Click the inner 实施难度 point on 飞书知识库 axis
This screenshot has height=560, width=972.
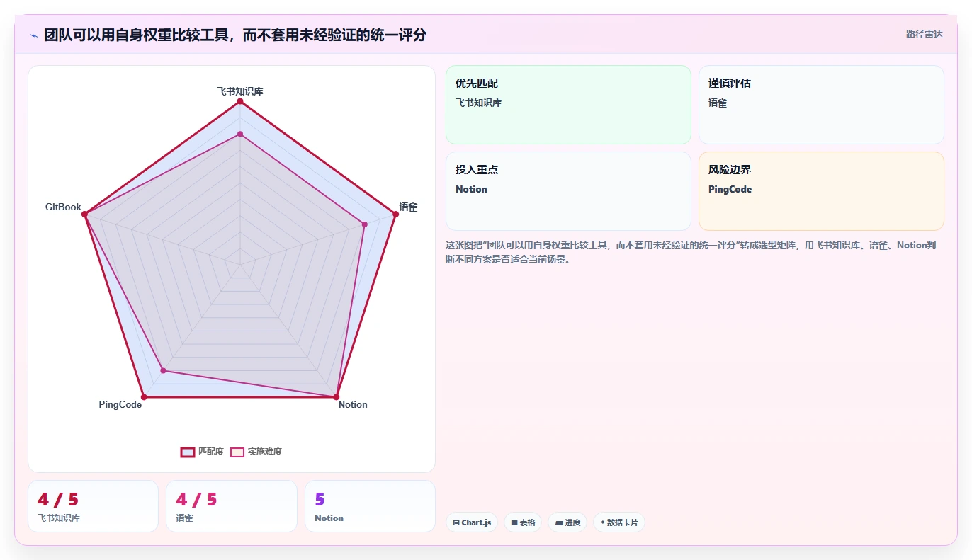click(x=240, y=134)
